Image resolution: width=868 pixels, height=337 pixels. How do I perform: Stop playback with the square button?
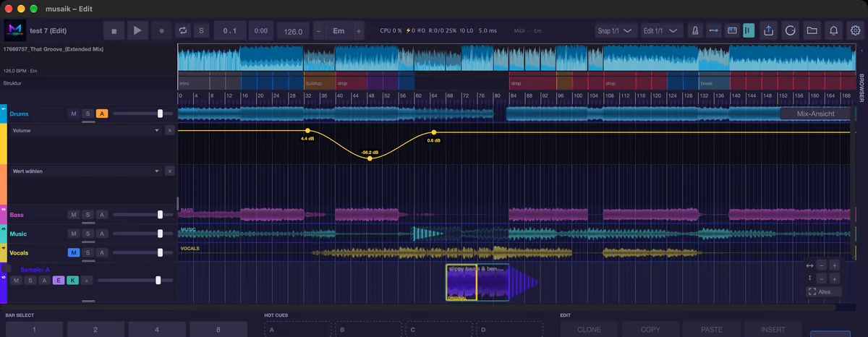coord(114,31)
